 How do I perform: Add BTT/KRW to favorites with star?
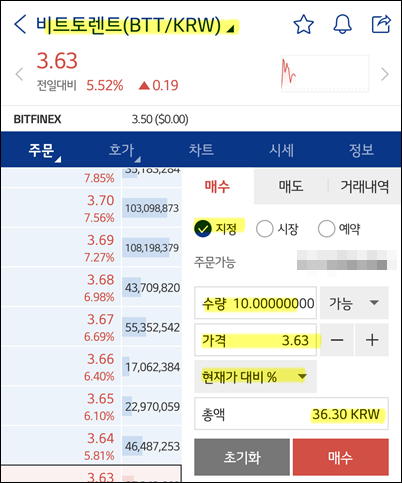(x=303, y=24)
